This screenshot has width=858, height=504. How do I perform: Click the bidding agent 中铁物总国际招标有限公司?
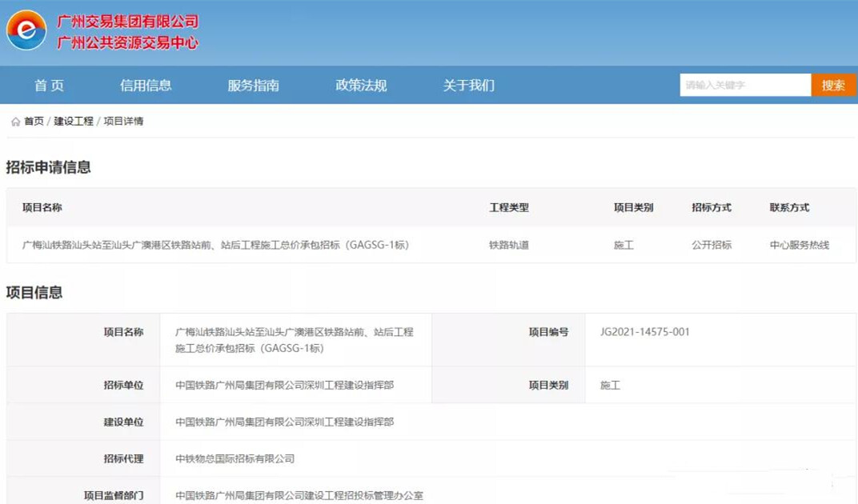235,459
